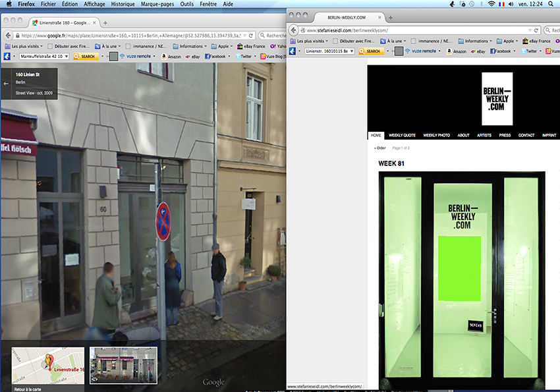
Task: Open the Informations bookmark folder in the Google Maps window
Action: (x=190, y=46)
